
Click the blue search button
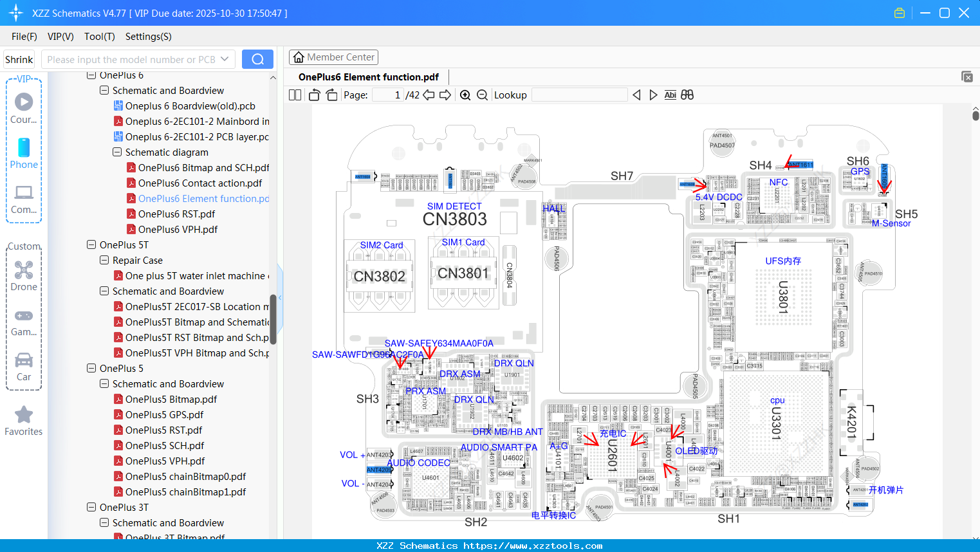(257, 59)
